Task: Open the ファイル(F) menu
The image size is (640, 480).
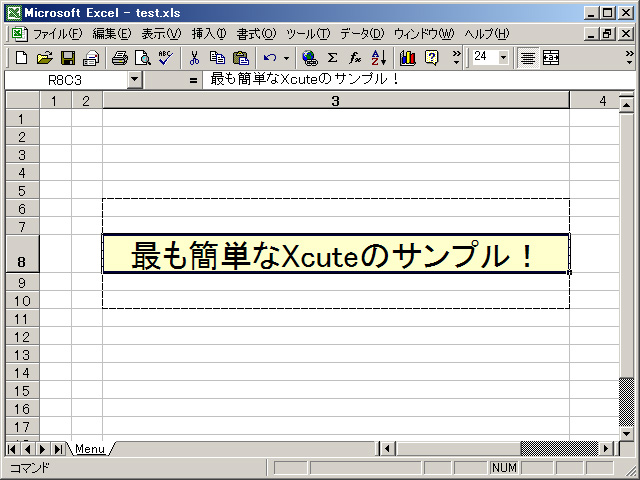Action: [58, 34]
